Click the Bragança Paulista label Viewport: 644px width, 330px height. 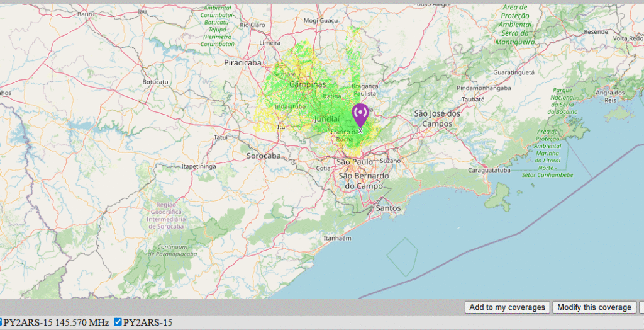[365, 89]
